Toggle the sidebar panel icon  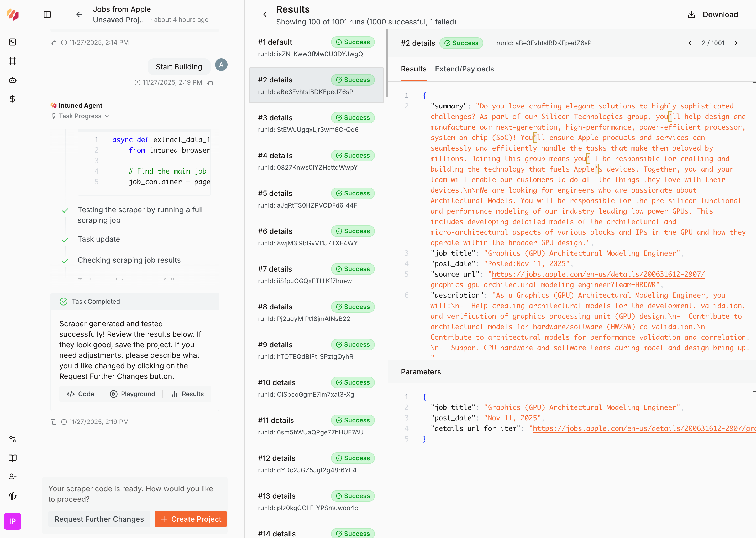(x=47, y=14)
